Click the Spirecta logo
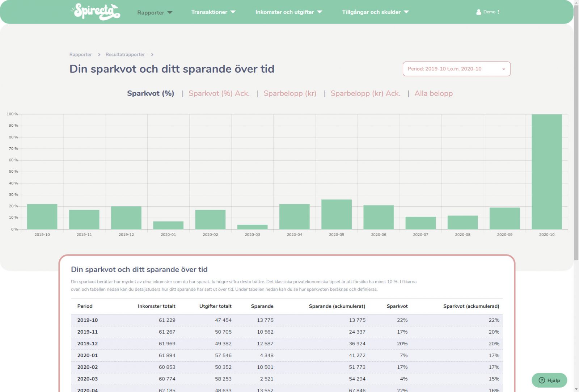This screenshot has width=579, height=392. coord(96,12)
